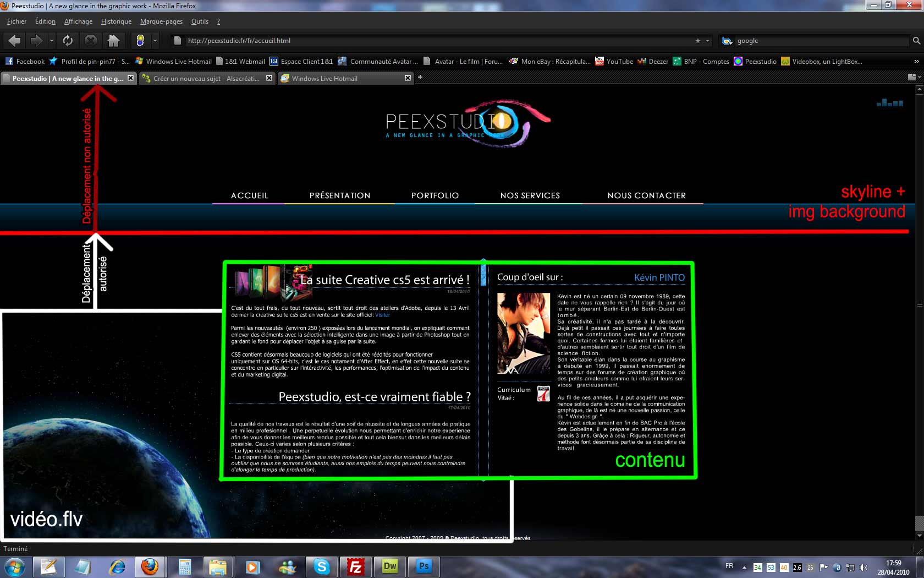Click the PRÉSENTATION navigation link

(x=340, y=195)
